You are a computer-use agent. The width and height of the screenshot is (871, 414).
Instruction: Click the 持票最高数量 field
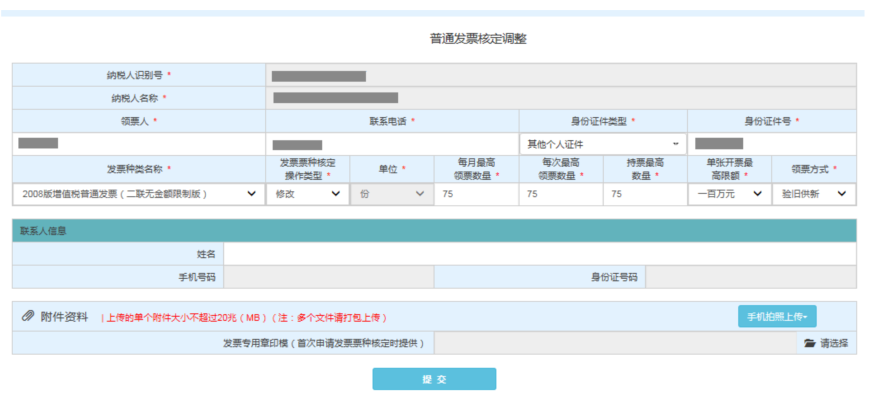[644, 194]
